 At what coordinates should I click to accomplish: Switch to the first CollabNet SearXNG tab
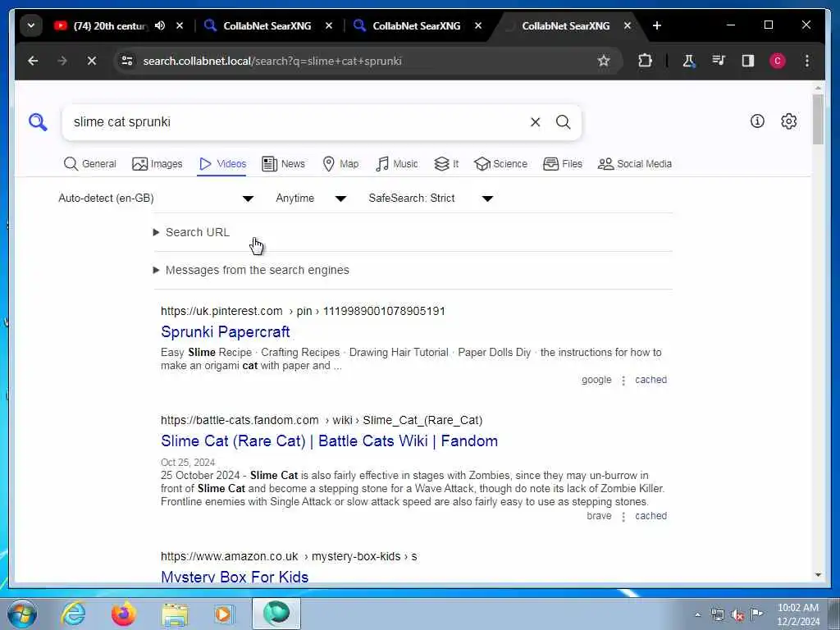point(267,25)
